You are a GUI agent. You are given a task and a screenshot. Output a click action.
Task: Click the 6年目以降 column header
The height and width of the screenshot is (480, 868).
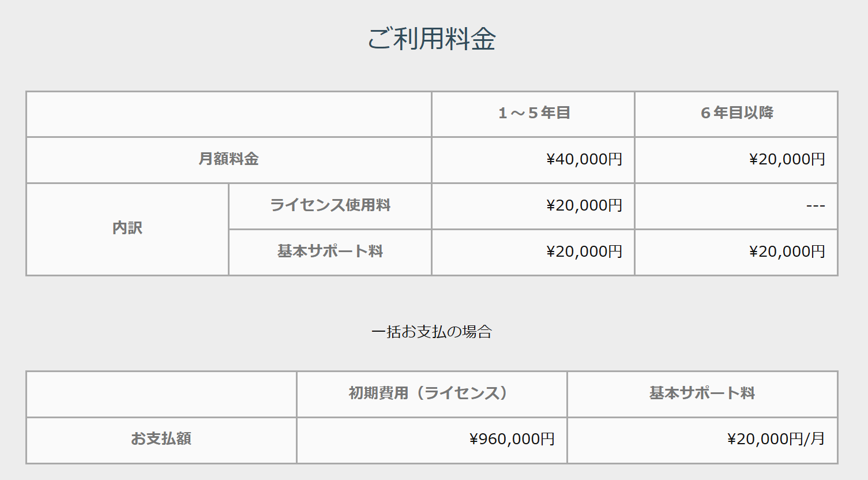(x=737, y=113)
